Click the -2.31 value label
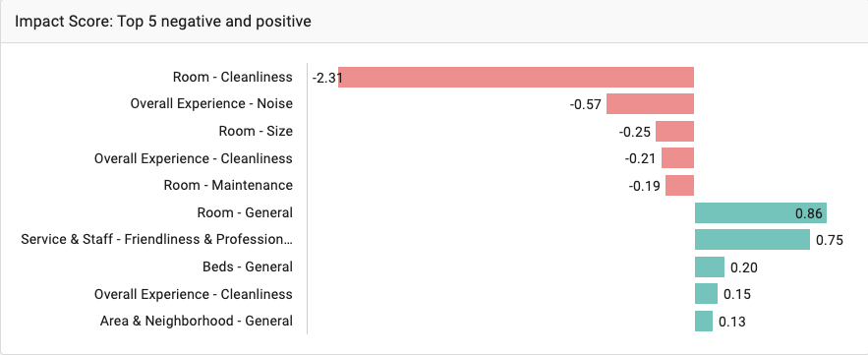The image size is (868, 355). [327, 78]
